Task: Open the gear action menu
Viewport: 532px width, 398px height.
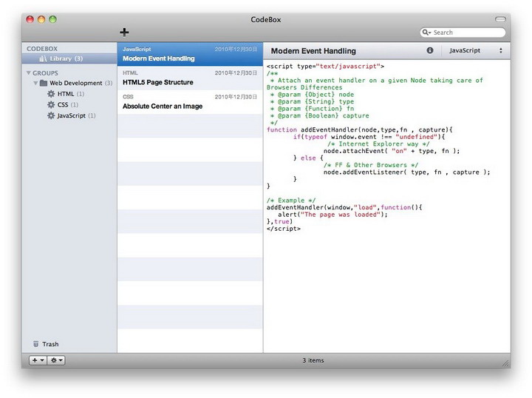Action: click(56, 360)
